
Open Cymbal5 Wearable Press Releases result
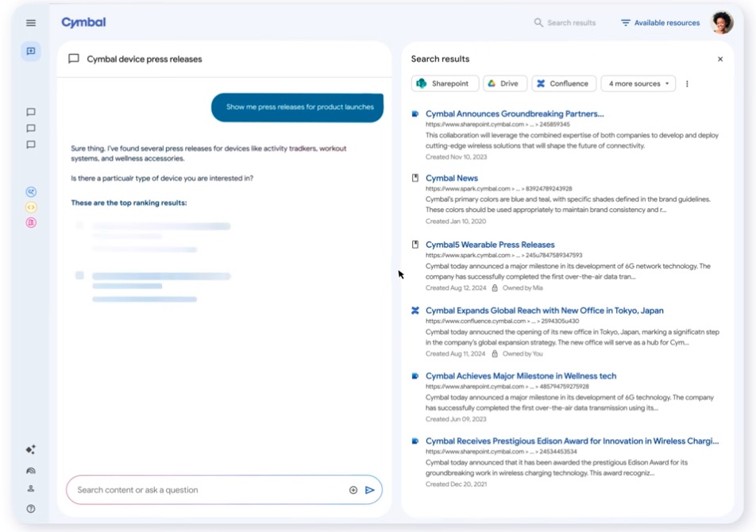(x=490, y=245)
